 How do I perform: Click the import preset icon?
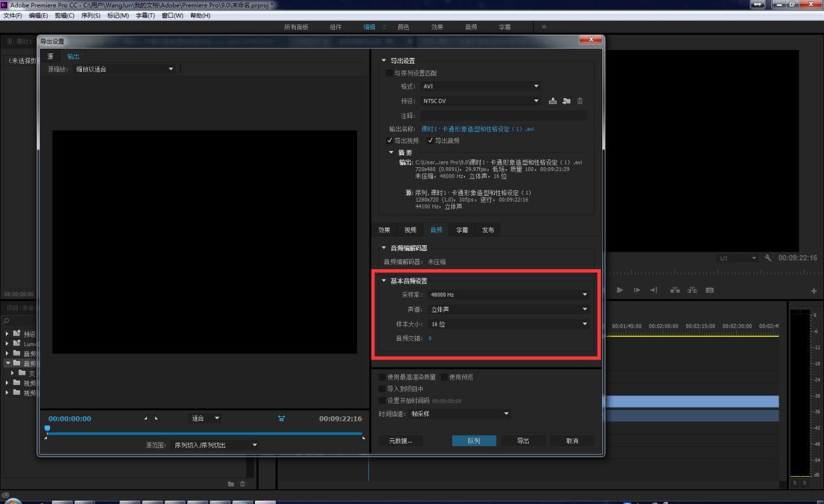click(x=566, y=101)
